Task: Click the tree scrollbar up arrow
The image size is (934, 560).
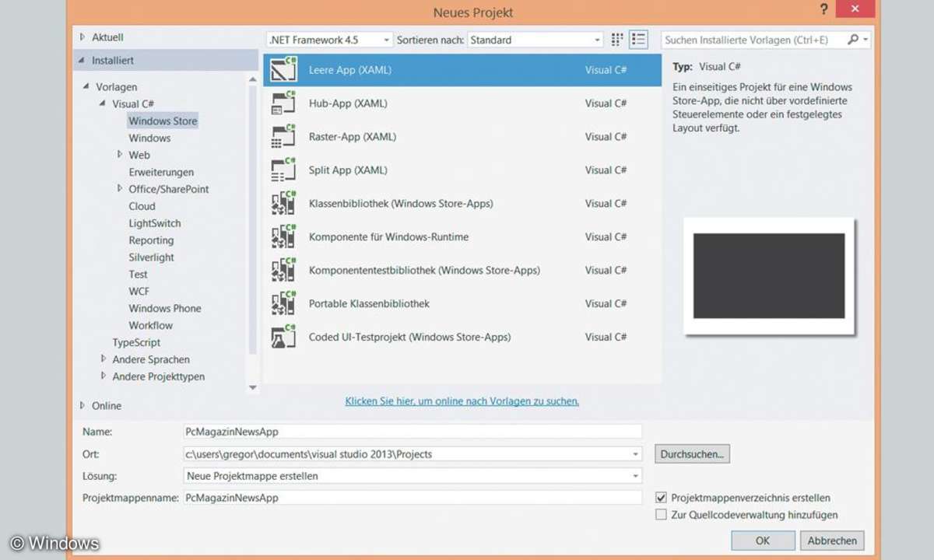Action: pyautogui.click(x=252, y=79)
